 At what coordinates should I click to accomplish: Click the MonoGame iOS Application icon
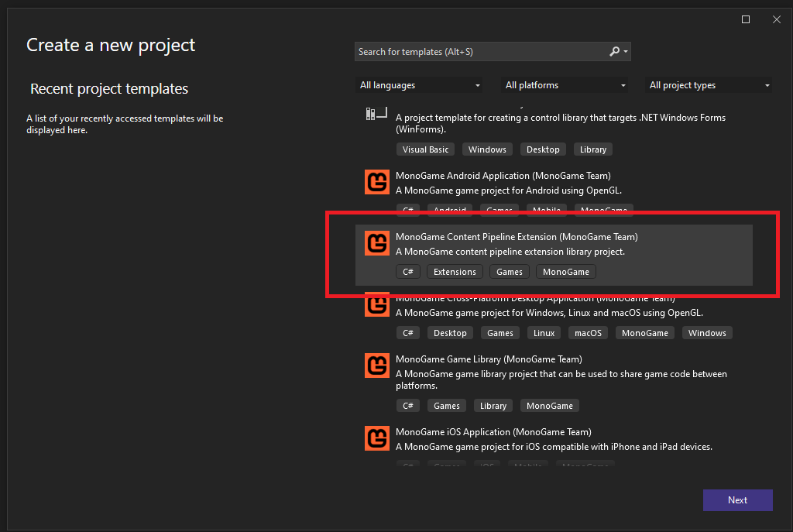377,438
